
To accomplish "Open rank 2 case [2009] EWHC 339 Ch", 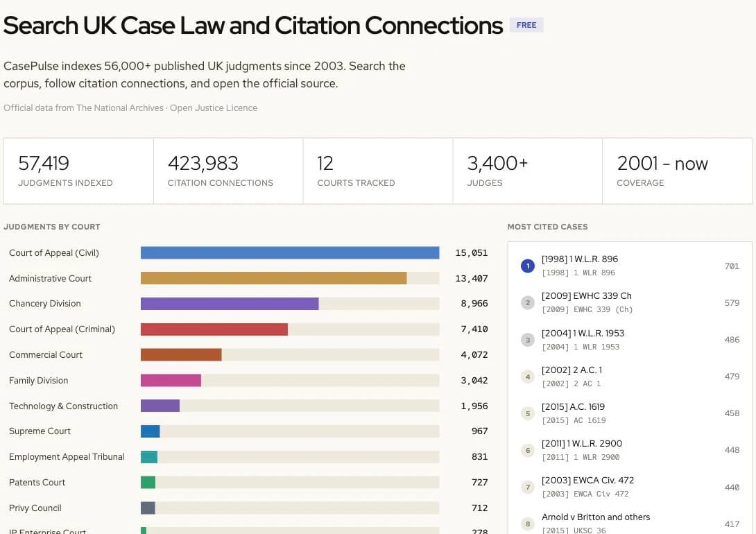I will click(x=586, y=296).
